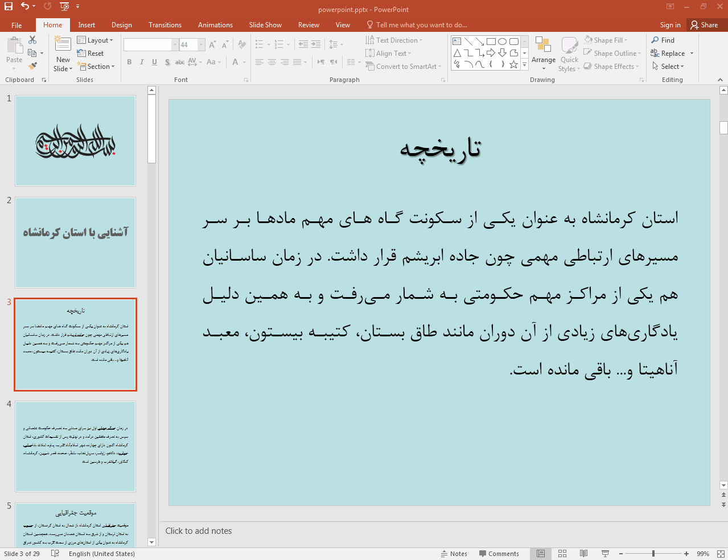This screenshot has height=560, width=728.
Task: Select slide 2 thumbnail
Action: coord(75,242)
